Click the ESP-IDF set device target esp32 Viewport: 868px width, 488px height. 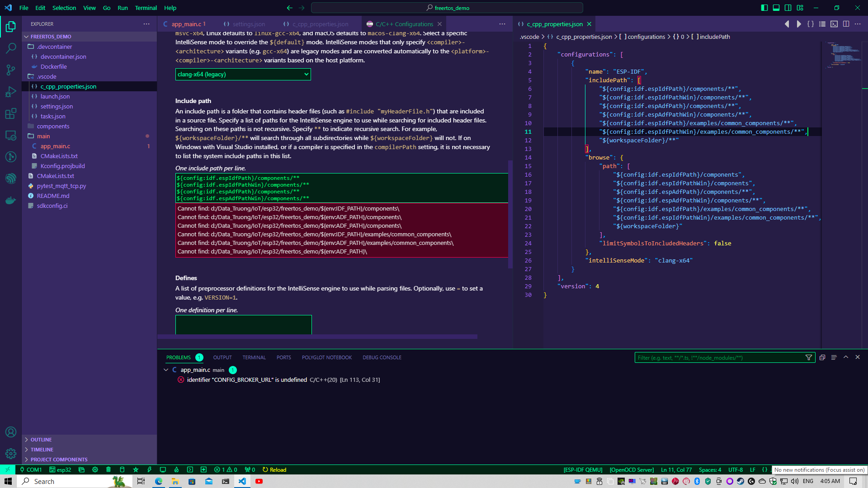pyautogui.click(x=60, y=469)
